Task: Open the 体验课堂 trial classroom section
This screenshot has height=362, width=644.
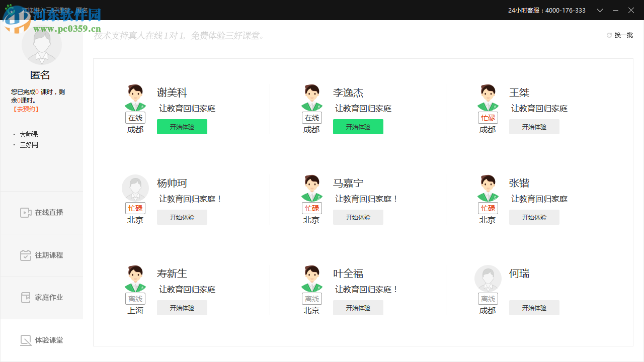Action: pyautogui.click(x=41, y=340)
